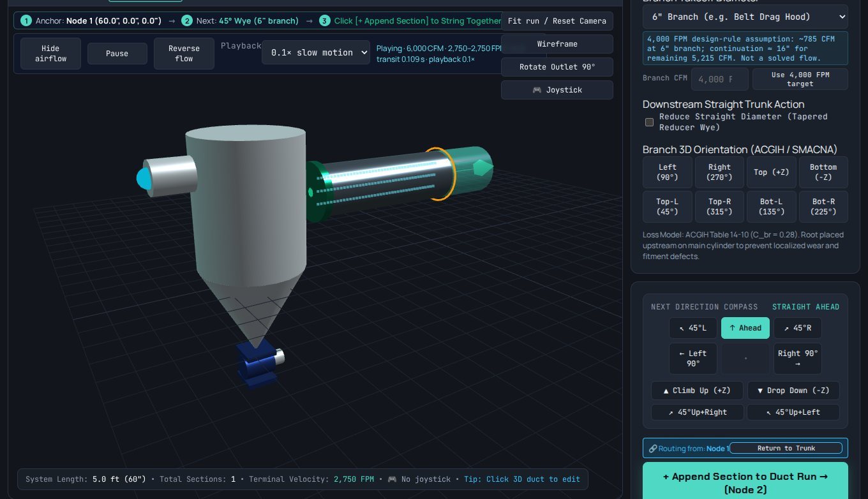Select Top-R (315°) branch orientation
Screen dimensions: 868x499
click(x=719, y=207)
